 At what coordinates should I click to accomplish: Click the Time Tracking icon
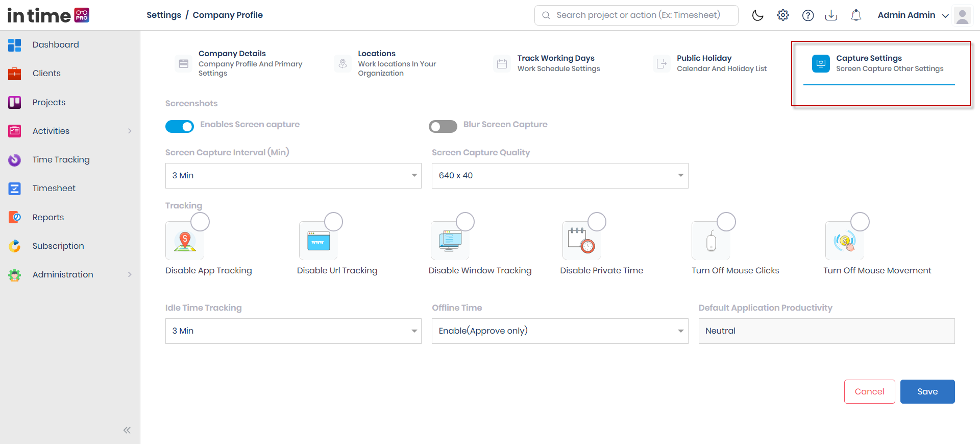15,160
